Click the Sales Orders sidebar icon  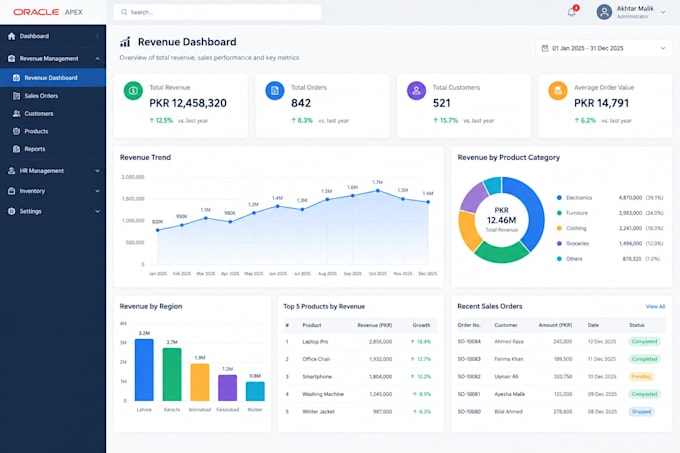coord(16,96)
